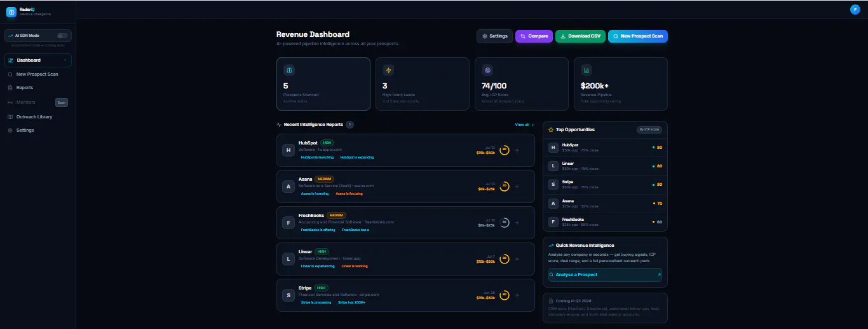Screen dimensions: 868x329
Task: Open Settings from the sidebar
Action: pos(37,130)
